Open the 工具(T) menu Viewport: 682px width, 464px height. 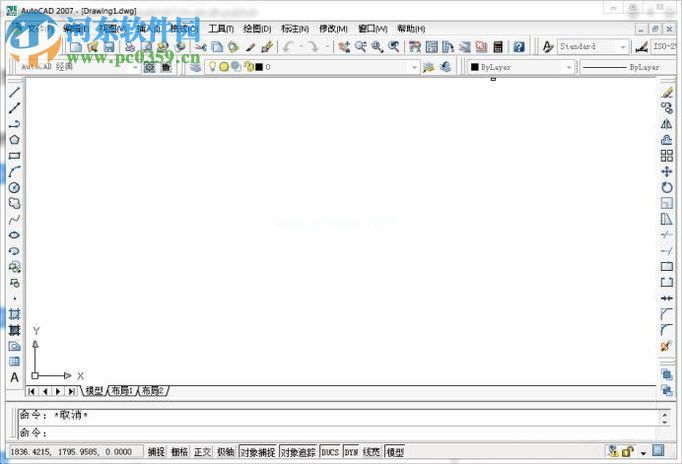click(x=220, y=29)
